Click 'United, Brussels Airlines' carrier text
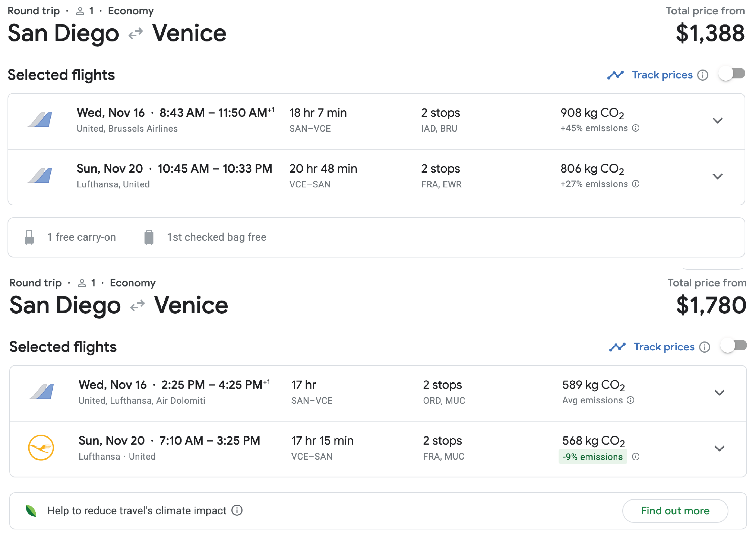 point(127,129)
